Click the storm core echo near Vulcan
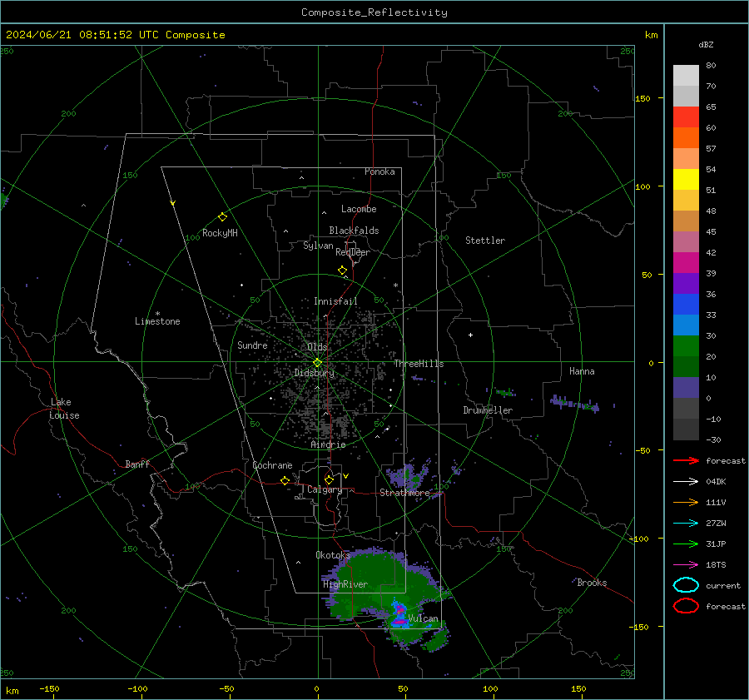The height and width of the screenshot is (700, 749). point(399,615)
